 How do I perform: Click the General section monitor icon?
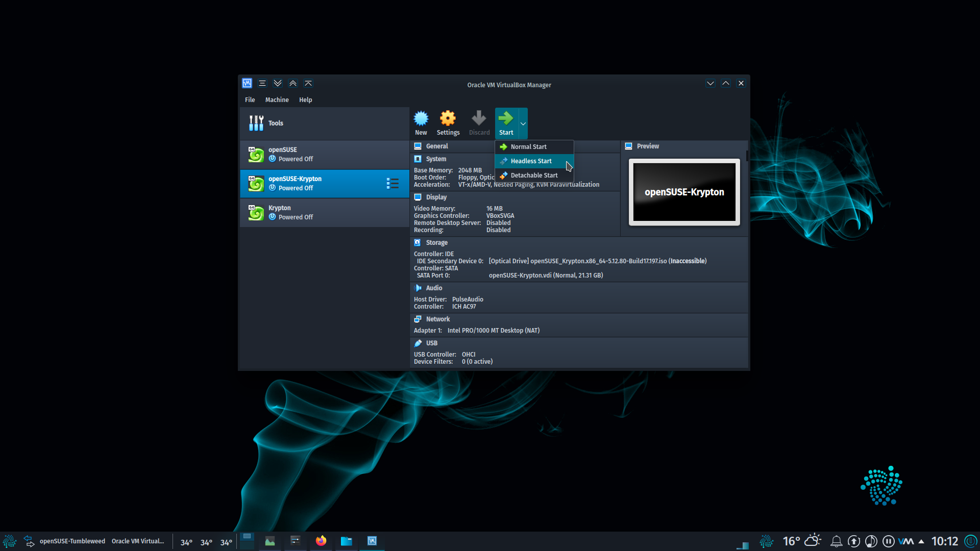(x=418, y=146)
